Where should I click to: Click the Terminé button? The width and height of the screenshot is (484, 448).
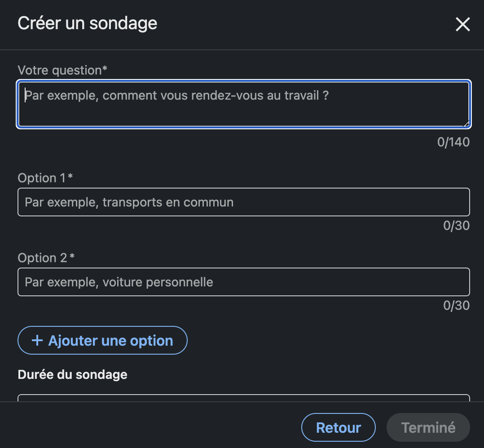(x=428, y=427)
